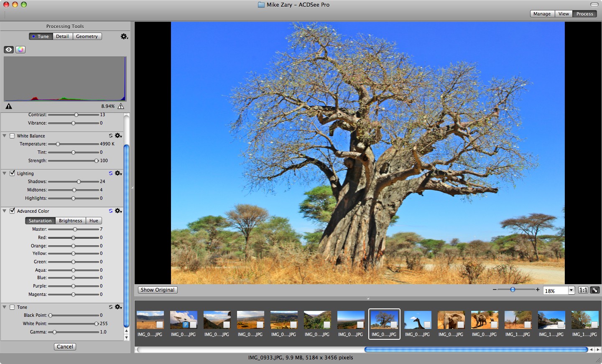Click the Show Original button

pyautogui.click(x=157, y=290)
